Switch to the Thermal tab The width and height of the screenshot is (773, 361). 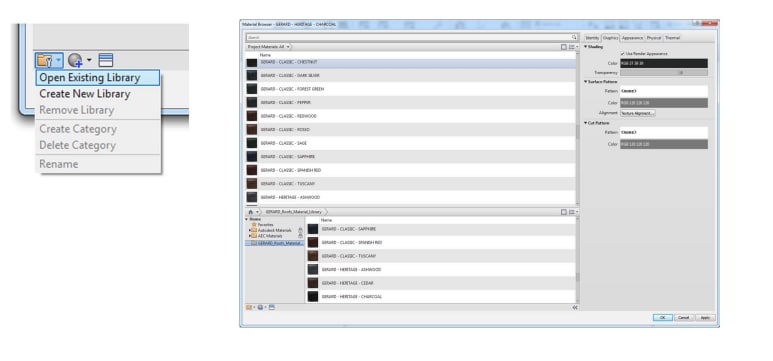pyautogui.click(x=672, y=37)
